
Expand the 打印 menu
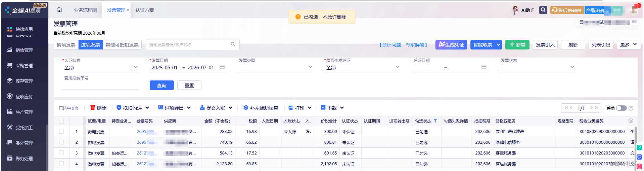pyautogui.click(x=310, y=108)
